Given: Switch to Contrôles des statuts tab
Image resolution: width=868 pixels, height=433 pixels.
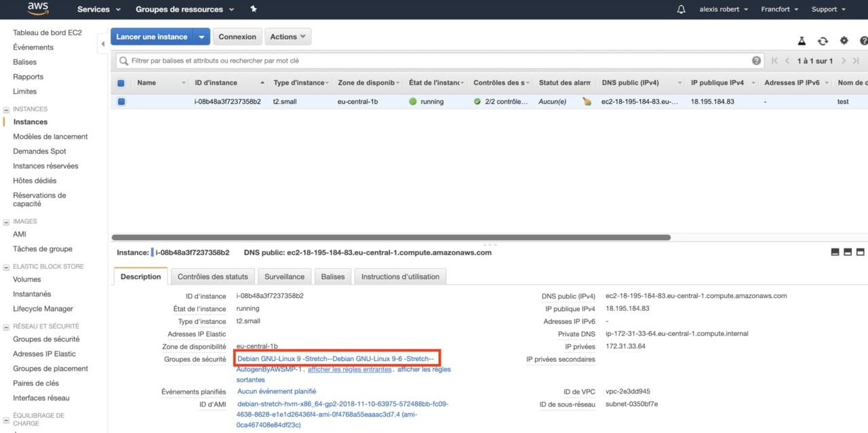Looking at the screenshot, I should pos(213,276).
